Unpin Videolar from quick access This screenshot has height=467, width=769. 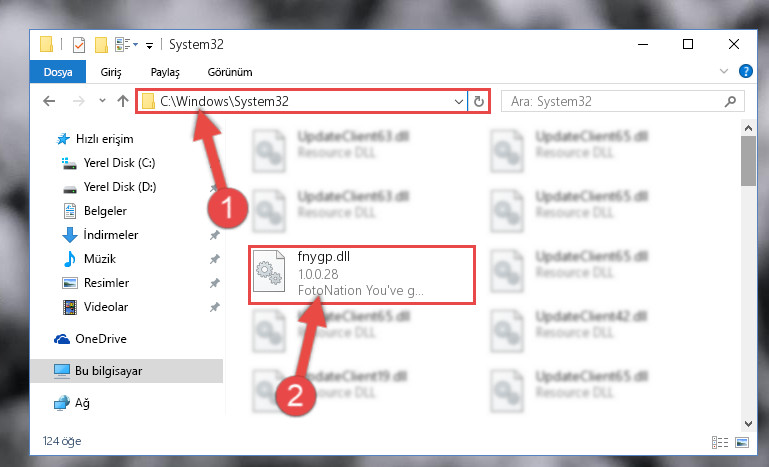(214, 307)
